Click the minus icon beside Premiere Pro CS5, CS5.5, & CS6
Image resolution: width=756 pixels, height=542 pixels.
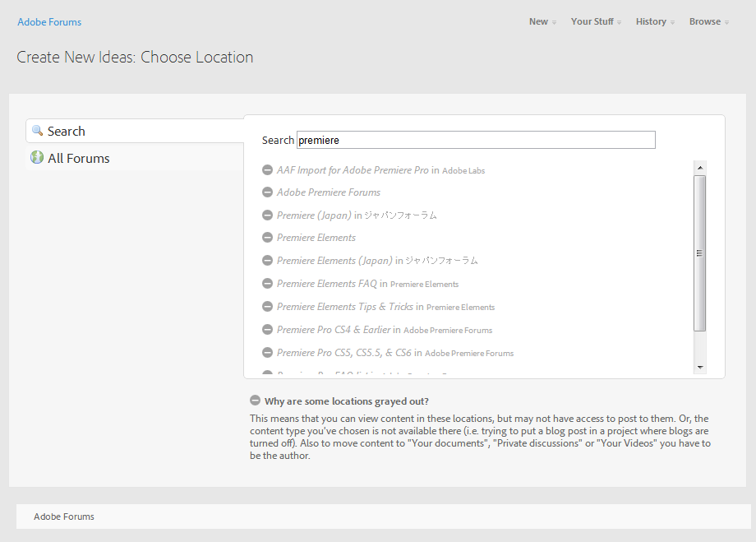click(x=267, y=352)
